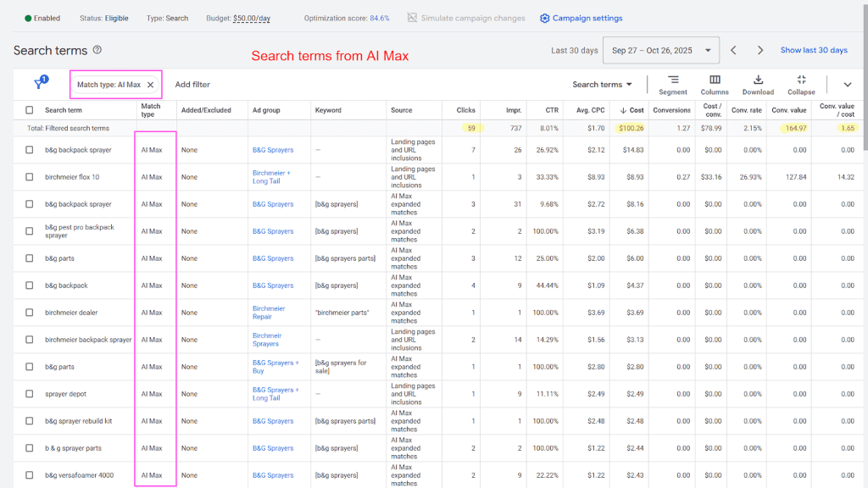Image resolution: width=868 pixels, height=488 pixels.
Task: Sort by Match type column header
Action: pyautogui.click(x=151, y=110)
